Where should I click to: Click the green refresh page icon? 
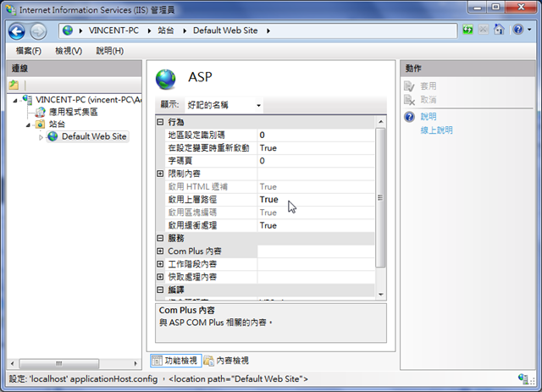click(467, 30)
